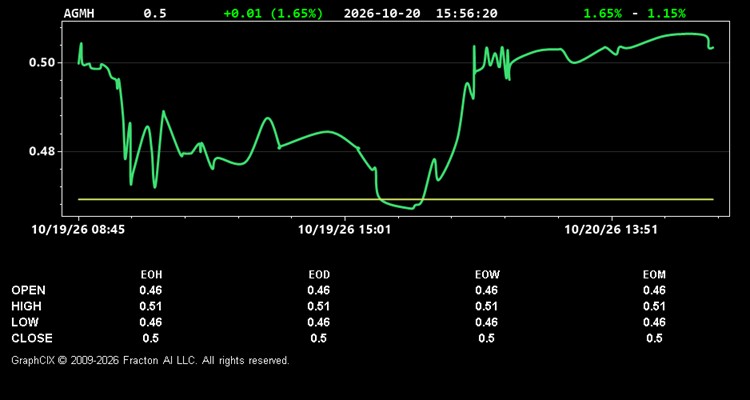750x400 pixels.
Task: Click the GraphCIX copyright notice
Action: 150,360
